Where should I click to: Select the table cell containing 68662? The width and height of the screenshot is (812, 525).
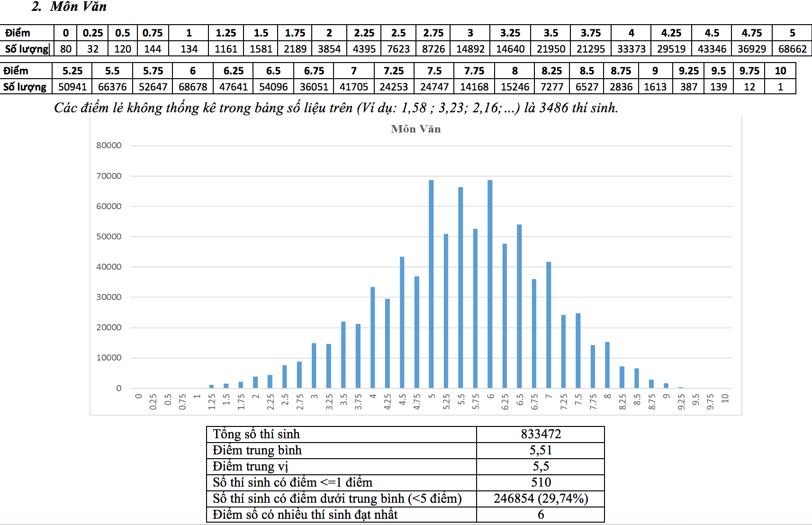point(792,49)
